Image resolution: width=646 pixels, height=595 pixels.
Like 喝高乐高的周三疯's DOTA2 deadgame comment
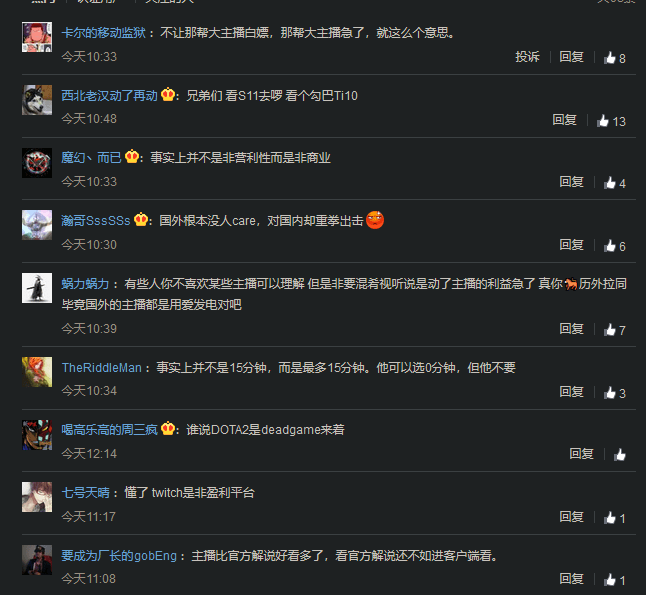[x=620, y=454]
